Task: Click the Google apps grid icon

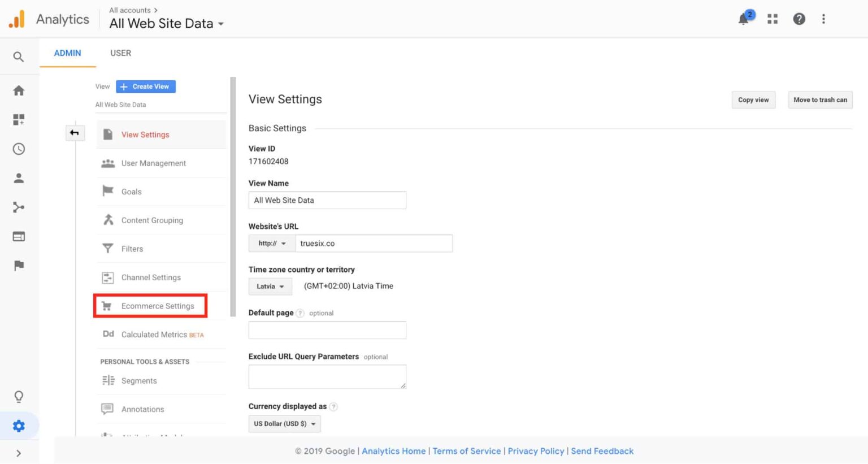Action: [x=772, y=19]
